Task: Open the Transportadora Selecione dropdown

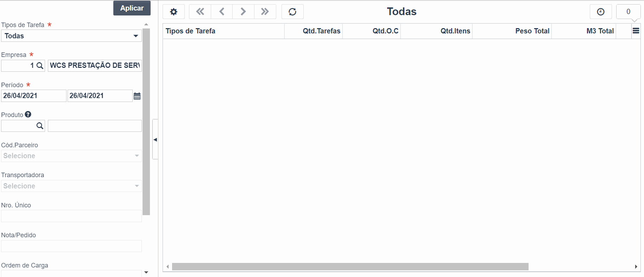Action: tap(71, 186)
